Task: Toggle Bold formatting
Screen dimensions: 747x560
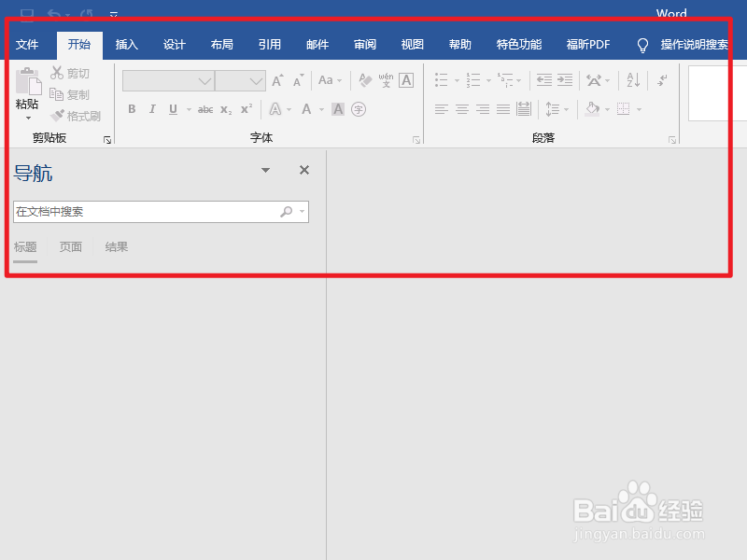Action: [x=132, y=109]
